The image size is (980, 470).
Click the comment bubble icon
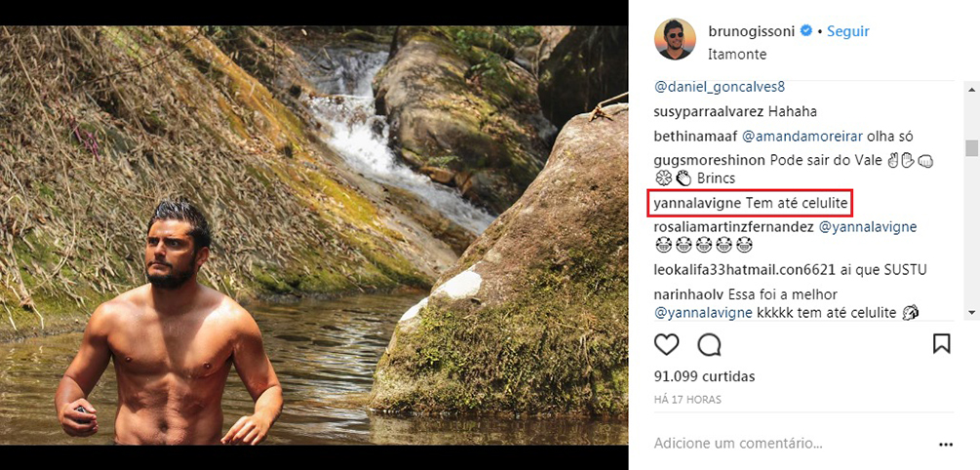tap(709, 344)
